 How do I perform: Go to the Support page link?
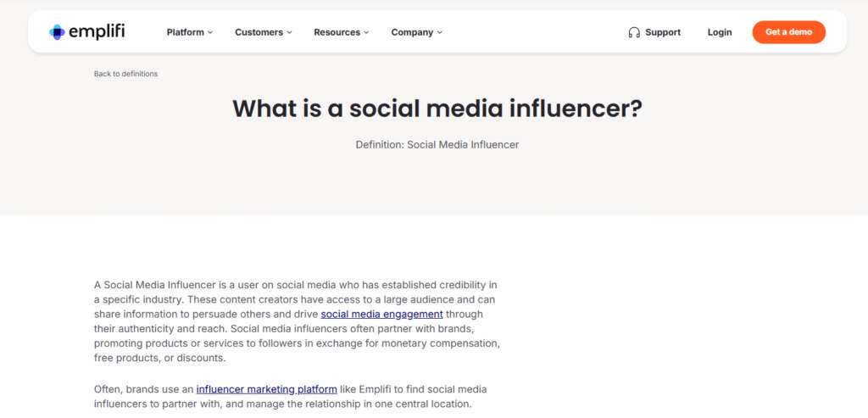pyautogui.click(x=662, y=32)
